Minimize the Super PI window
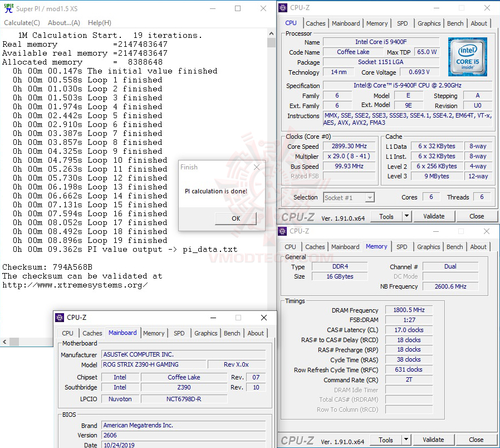The height and width of the screenshot is (448, 500). click(x=213, y=8)
